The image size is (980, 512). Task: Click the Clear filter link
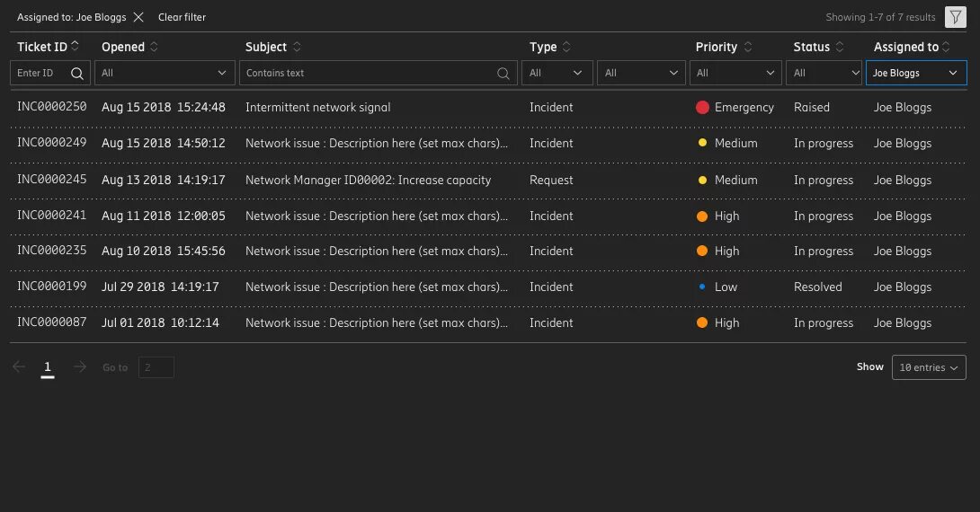182,17
